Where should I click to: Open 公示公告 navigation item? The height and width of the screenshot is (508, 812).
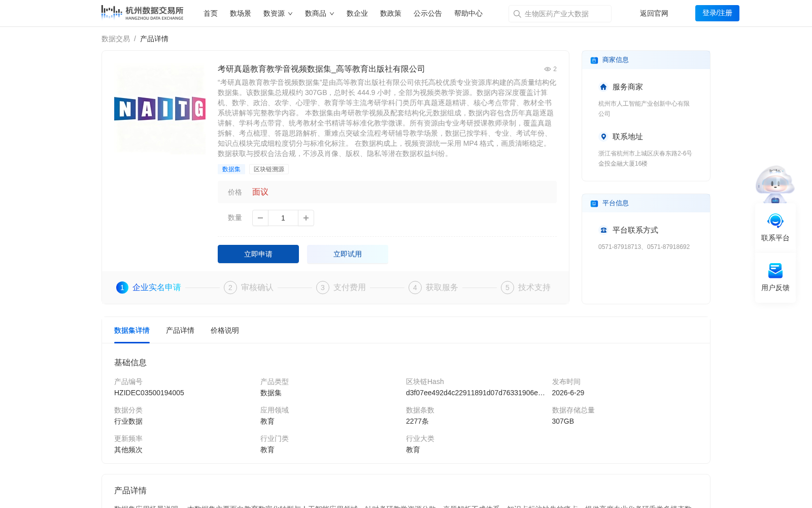428,14
